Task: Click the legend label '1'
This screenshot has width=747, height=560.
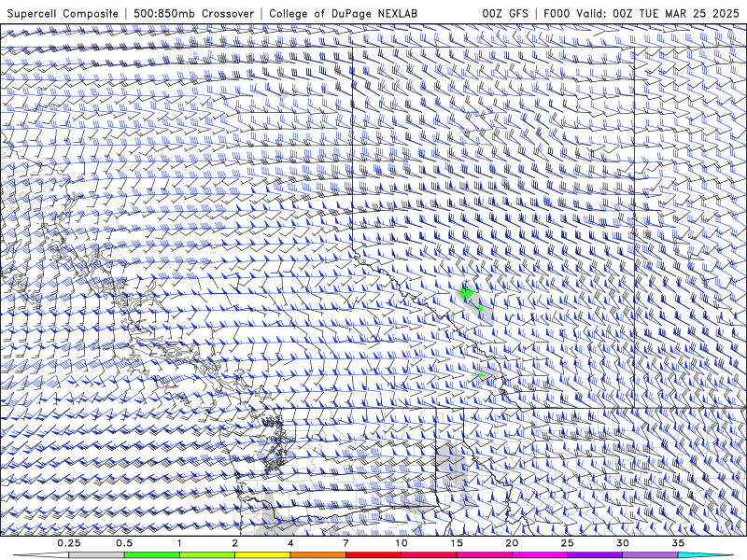Action: coord(179,543)
